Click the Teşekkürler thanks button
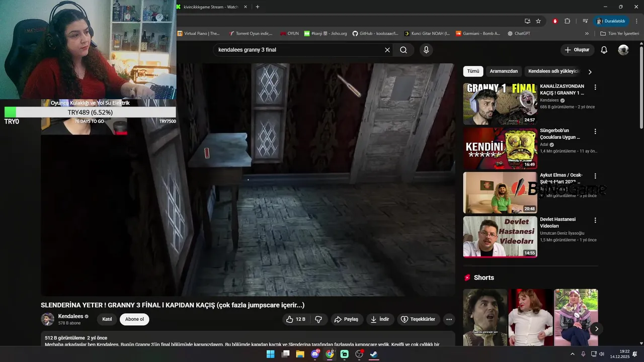The width and height of the screenshot is (644, 362). [x=418, y=319]
